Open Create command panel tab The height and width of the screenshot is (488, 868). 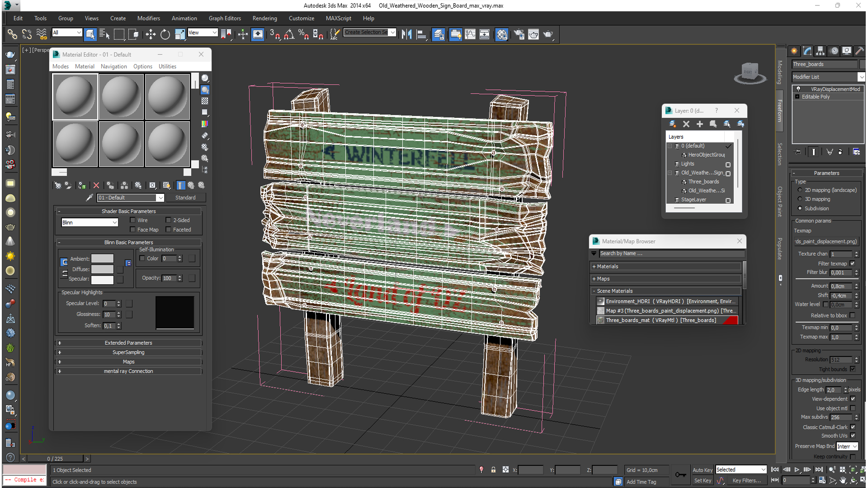(794, 51)
